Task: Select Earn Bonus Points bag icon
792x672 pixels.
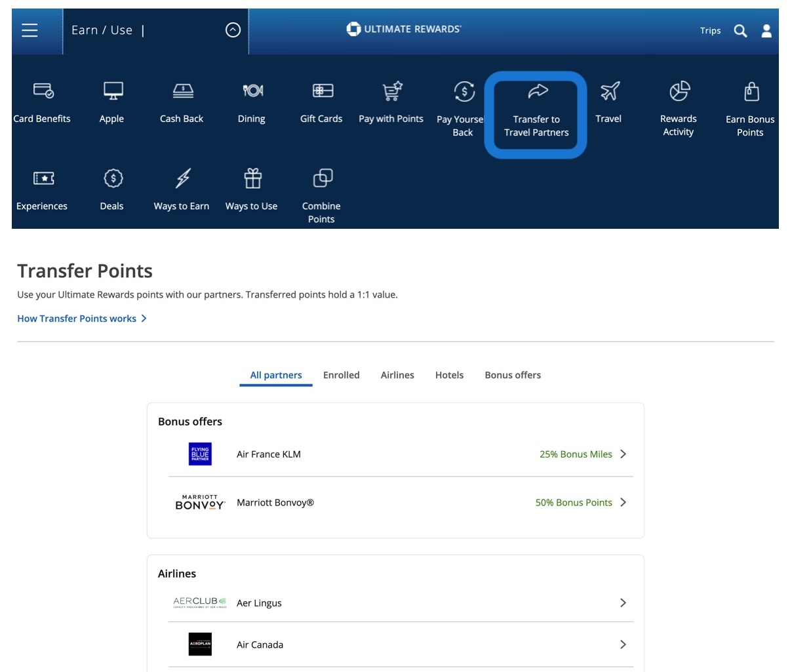Action: [x=751, y=91]
